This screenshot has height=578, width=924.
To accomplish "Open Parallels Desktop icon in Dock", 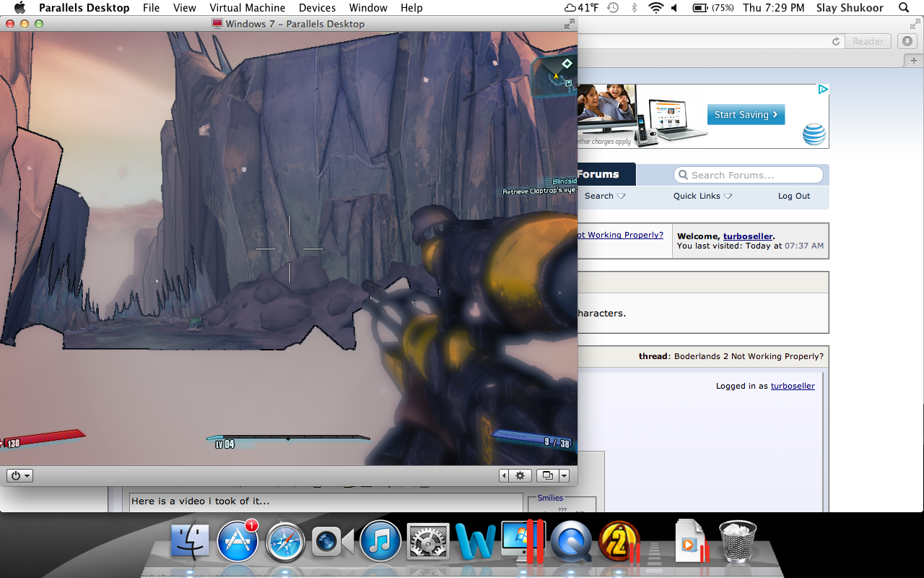I will pos(523,542).
